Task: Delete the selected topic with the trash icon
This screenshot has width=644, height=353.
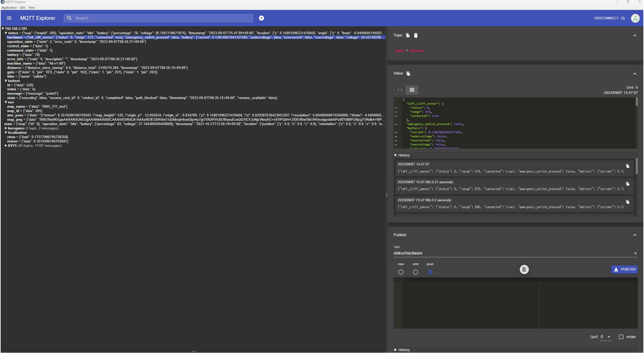Action: [x=416, y=35]
